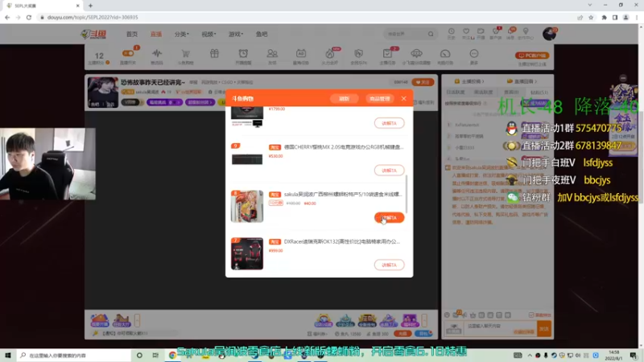644x362 pixels.
Task: Open the noodle product thumbnail
Action: (x=247, y=206)
